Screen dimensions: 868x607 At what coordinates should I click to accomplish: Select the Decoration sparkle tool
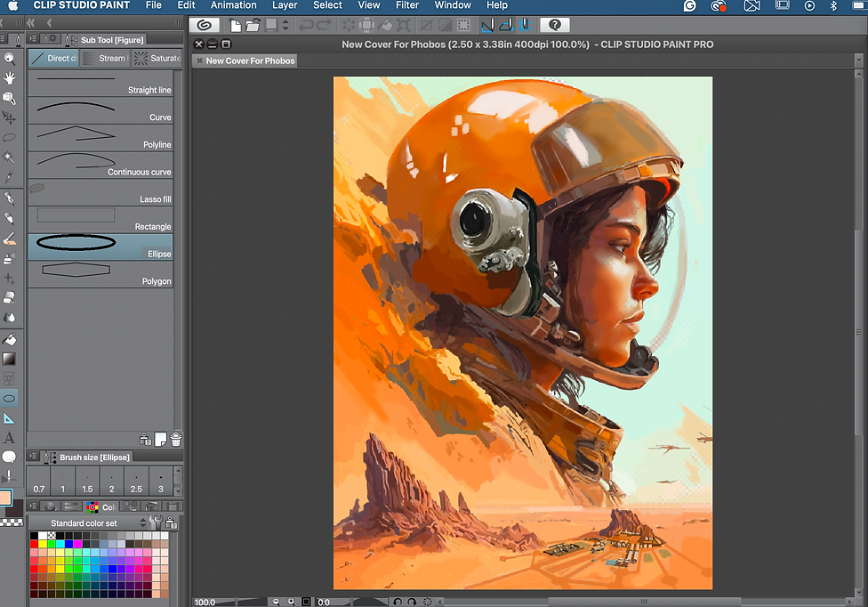(x=9, y=279)
